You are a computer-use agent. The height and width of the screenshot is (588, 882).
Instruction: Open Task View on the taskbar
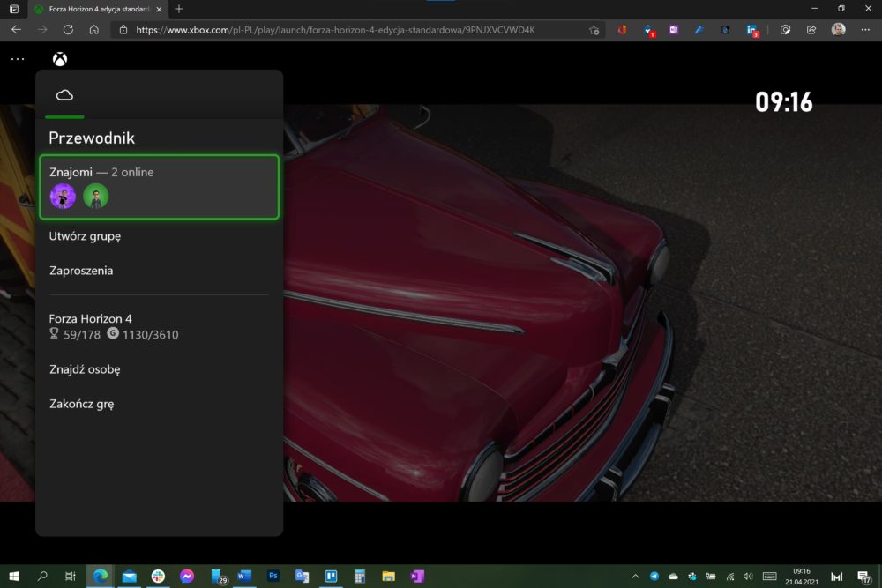pos(71,577)
